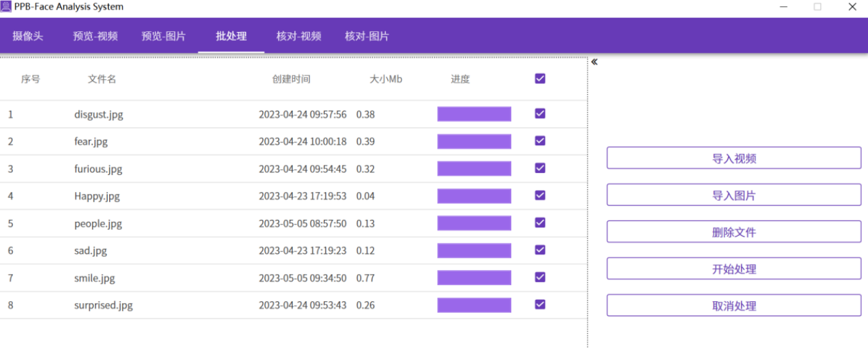Click the 文件名 column header
Screen dimensions: 868x348
coord(102,79)
